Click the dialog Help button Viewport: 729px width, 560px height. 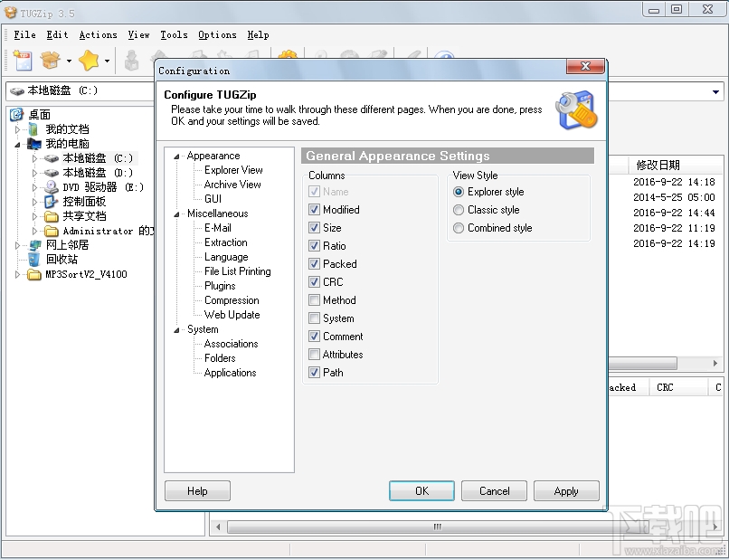(x=197, y=490)
